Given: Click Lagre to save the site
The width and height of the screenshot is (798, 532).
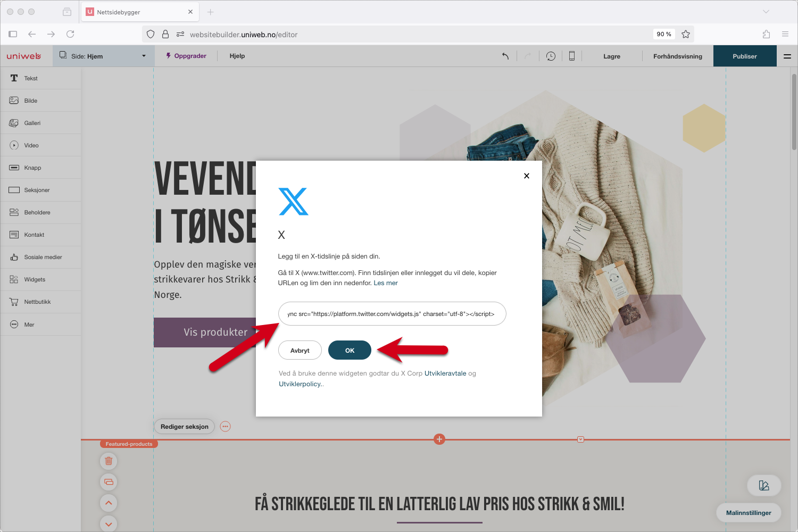Looking at the screenshot, I should pyautogui.click(x=612, y=56).
